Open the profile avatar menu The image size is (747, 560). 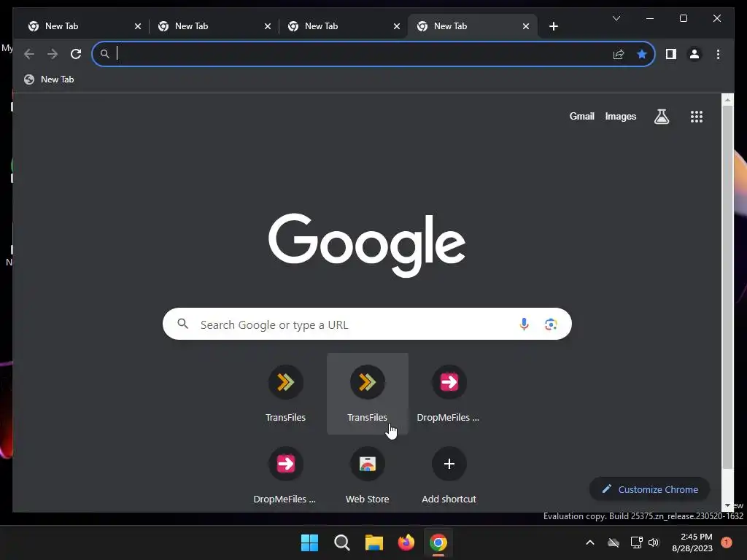(x=694, y=54)
